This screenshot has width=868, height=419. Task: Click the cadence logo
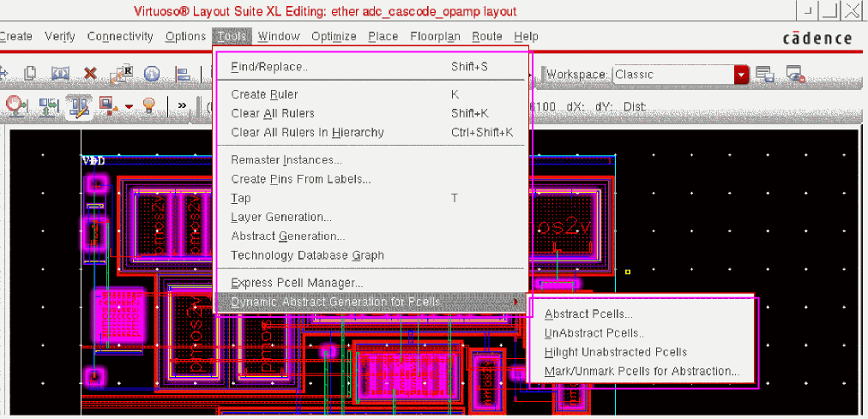[817, 38]
